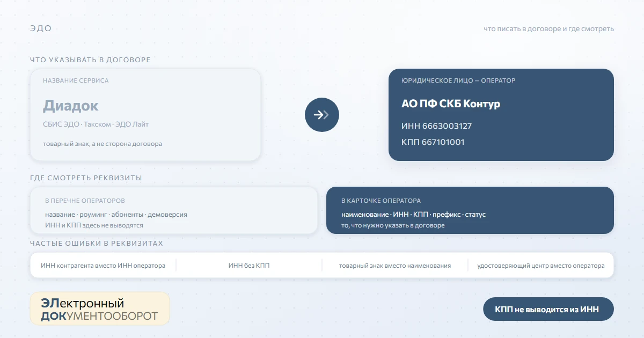Click the note "то, что нужно указать в договоре"

click(x=393, y=225)
